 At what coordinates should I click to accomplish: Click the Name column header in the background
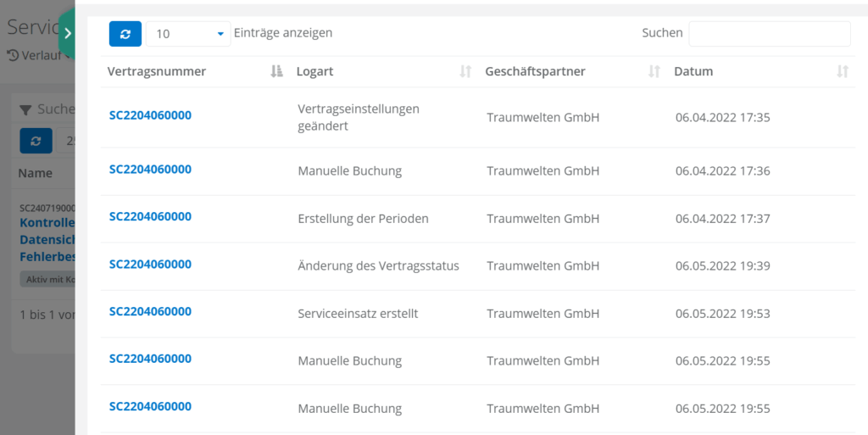point(36,173)
